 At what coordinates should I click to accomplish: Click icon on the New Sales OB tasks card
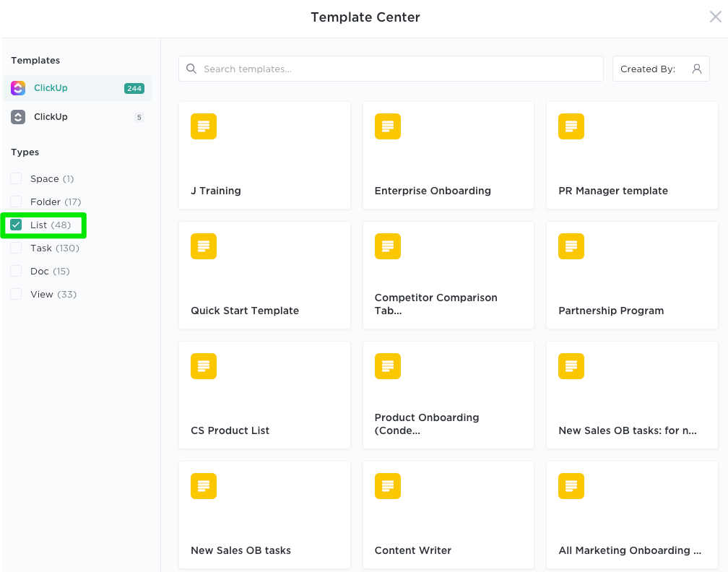204,486
